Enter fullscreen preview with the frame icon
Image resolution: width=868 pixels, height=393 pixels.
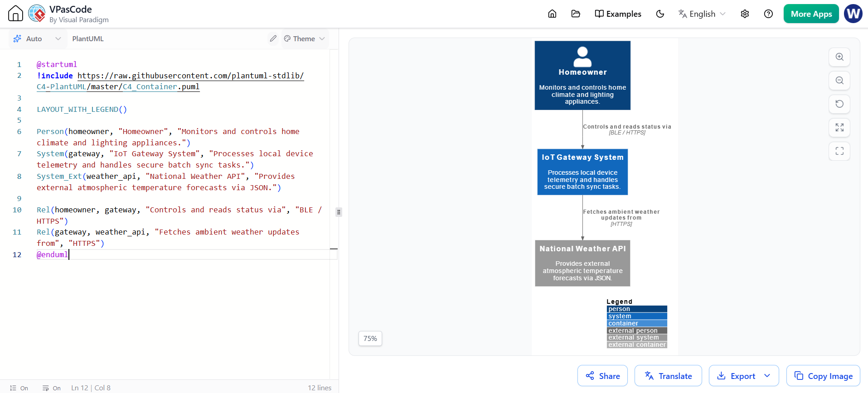point(839,151)
